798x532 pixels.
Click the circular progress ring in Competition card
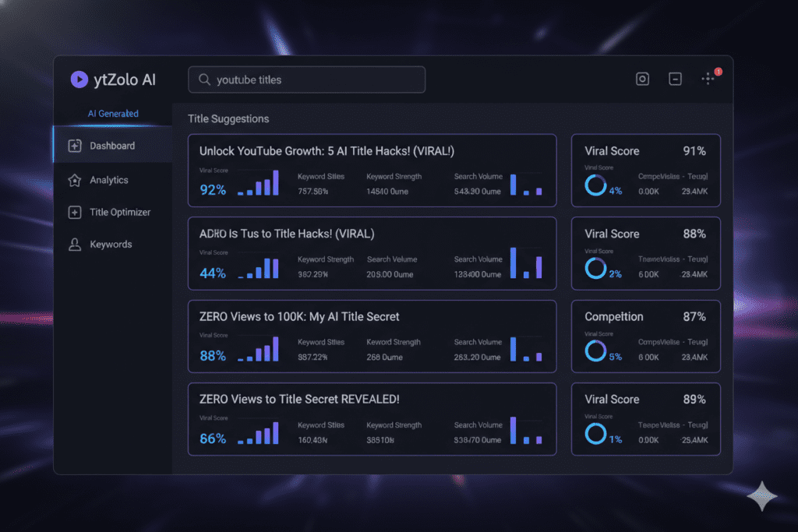pyautogui.click(x=596, y=351)
